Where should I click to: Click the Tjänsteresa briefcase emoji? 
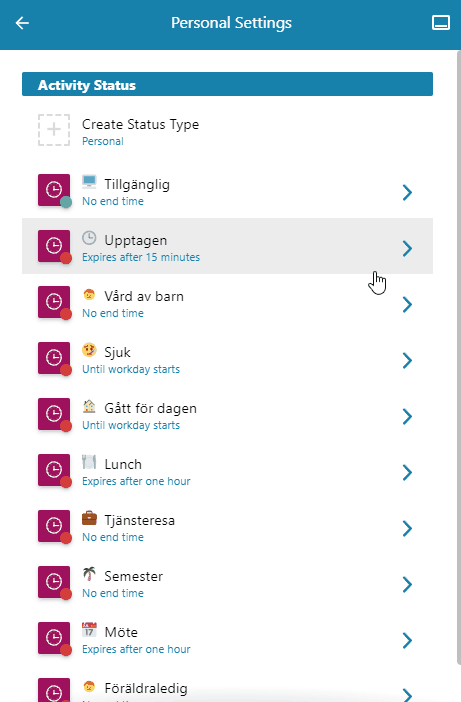coord(89,518)
